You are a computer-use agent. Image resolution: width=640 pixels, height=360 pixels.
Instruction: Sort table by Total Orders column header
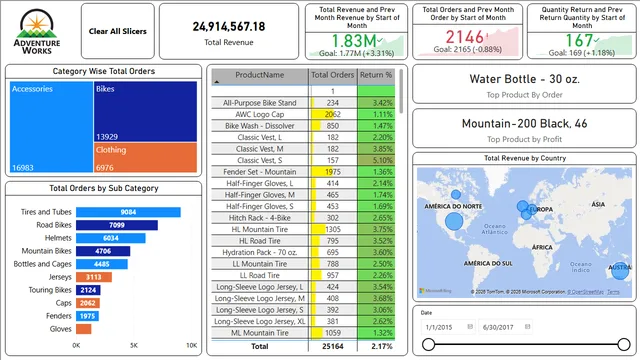333,75
